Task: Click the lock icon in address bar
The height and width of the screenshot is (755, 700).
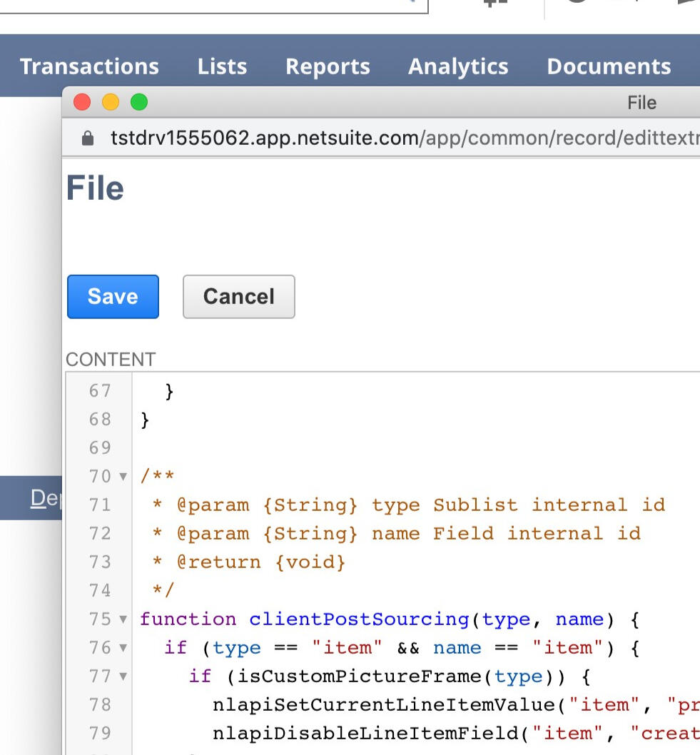Action: click(x=88, y=138)
